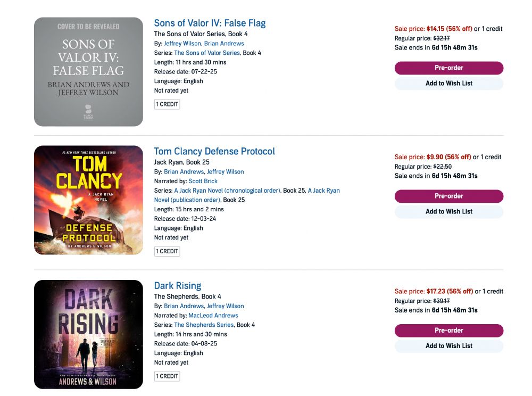
Task: View narrator Scott Brick's page
Action: (203, 181)
